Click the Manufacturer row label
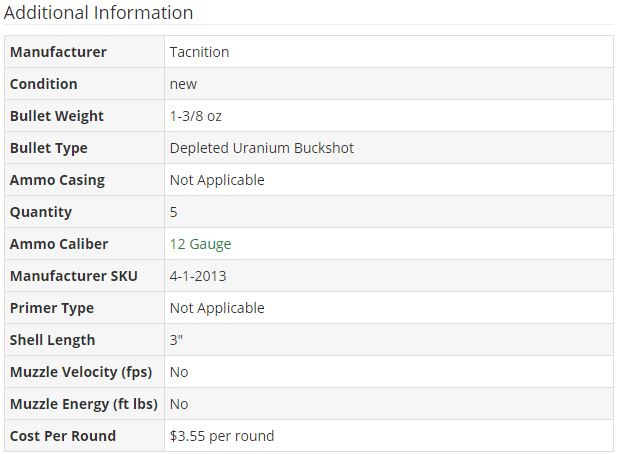The image size is (617, 454). (58, 52)
